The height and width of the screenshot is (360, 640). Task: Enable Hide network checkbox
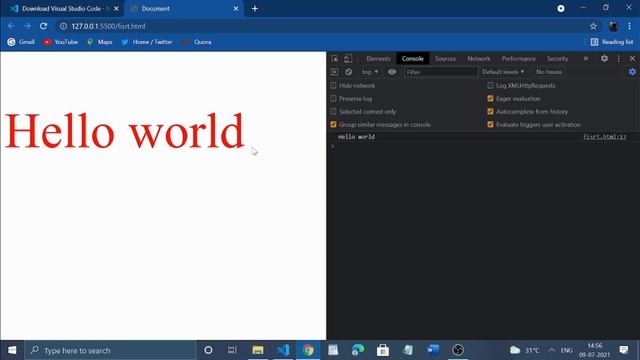pos(333,86)
